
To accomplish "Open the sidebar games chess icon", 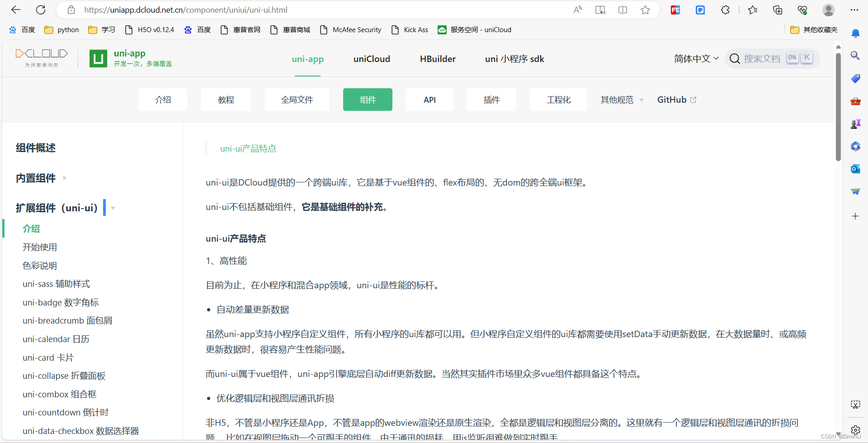I will point(855,124).
